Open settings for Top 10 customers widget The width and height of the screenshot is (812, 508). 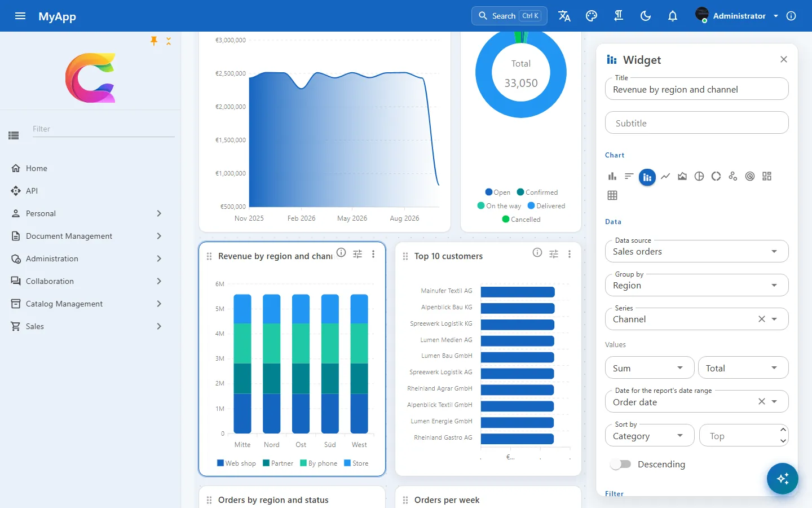point(554,254)
